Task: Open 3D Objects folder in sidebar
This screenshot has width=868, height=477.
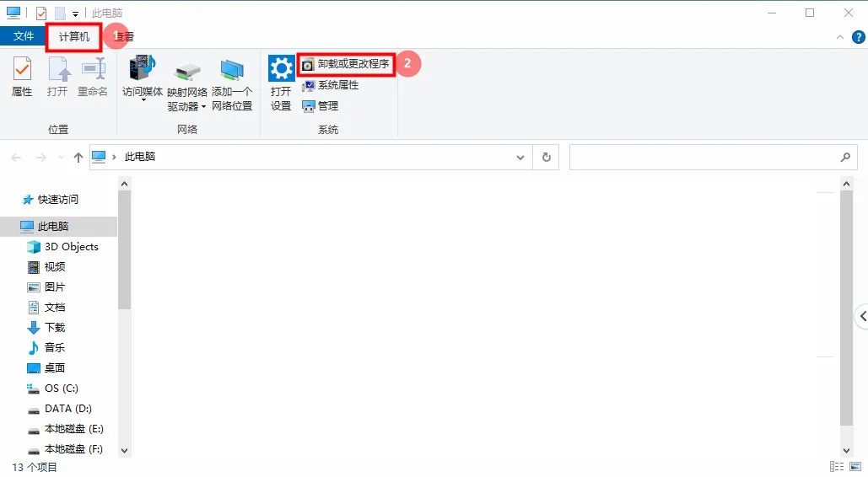Action: point(63,247)
